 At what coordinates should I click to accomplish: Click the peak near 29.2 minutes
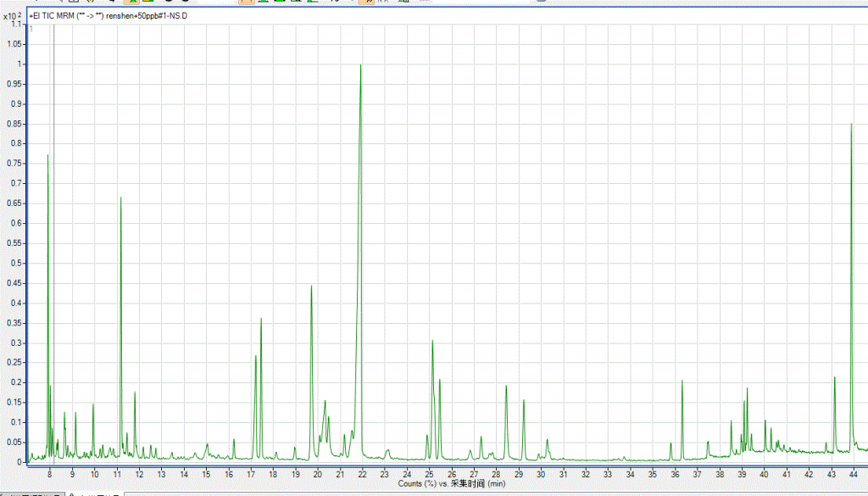pyautogui.click(x=523, y=401)
